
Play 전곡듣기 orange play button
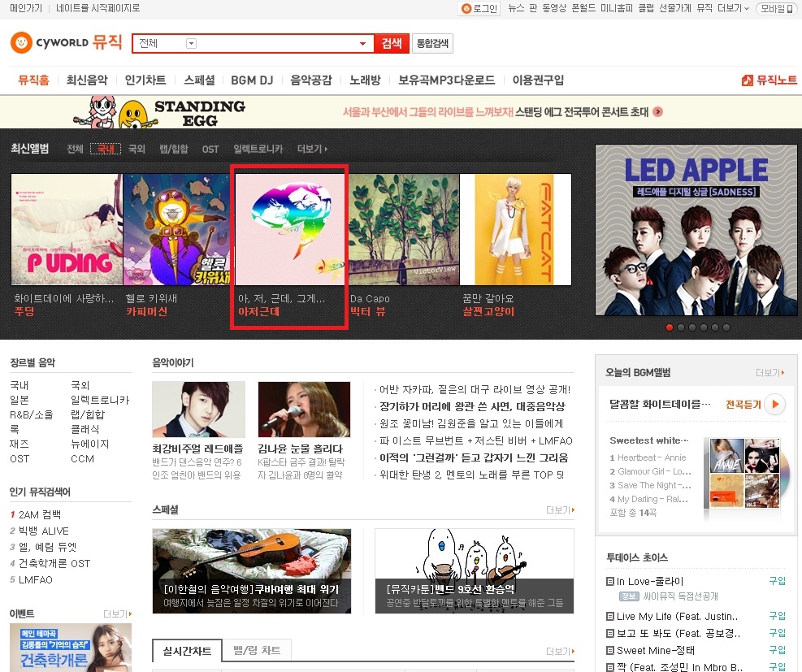[x=774, y=404]
